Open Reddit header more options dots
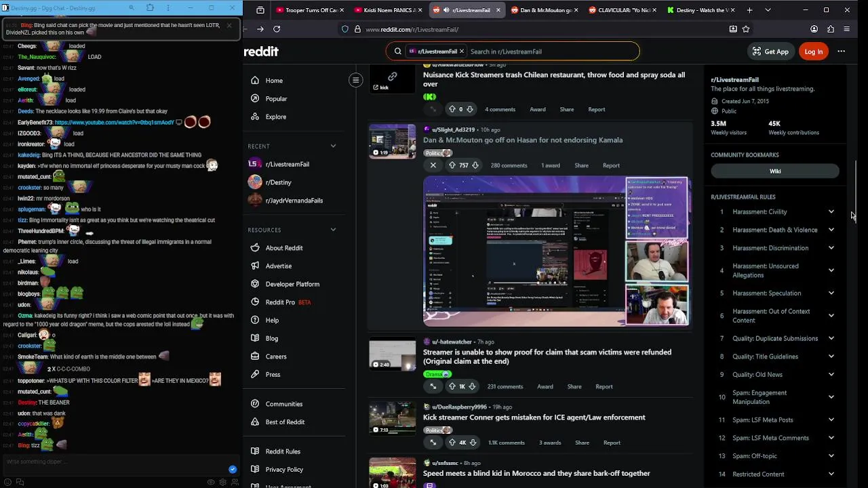The width and height of the screenshot is (868, 488). pyautogui.click(x=842, y=52)
